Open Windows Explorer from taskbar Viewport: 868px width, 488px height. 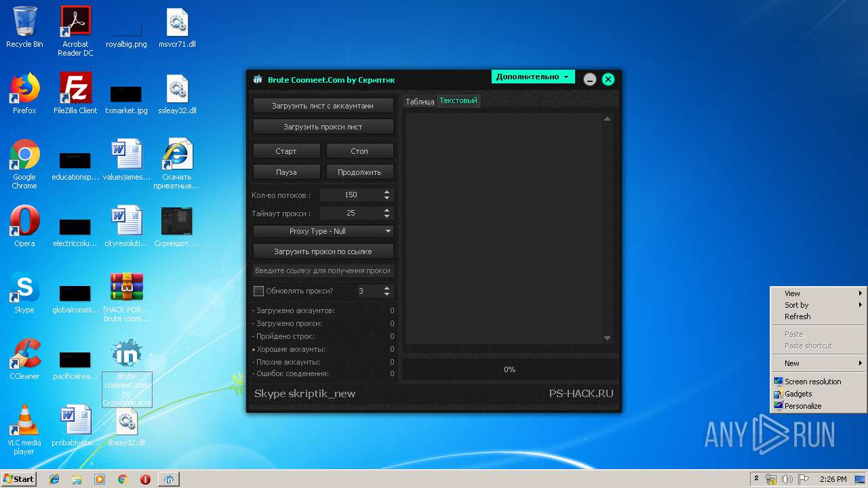pos(77,479)
